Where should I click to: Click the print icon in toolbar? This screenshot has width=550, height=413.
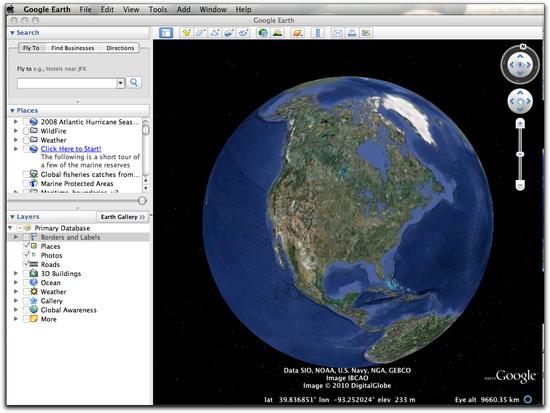352,33
